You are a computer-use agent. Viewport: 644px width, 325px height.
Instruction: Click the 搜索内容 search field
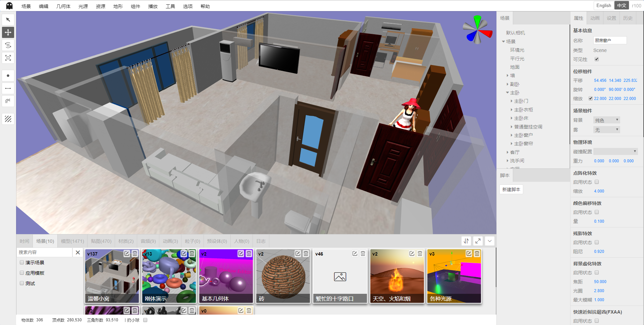click(x=45, y=252)
